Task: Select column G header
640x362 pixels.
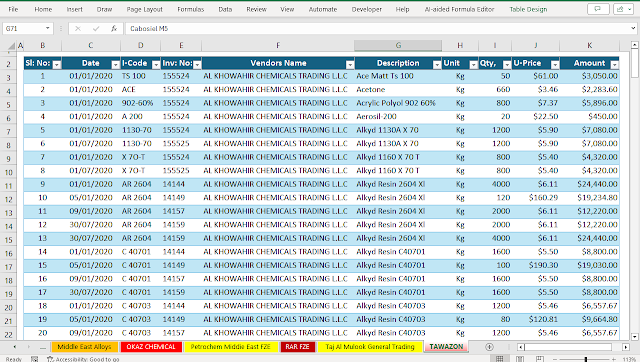Action: pyautogui.click(x=398, y=45)
